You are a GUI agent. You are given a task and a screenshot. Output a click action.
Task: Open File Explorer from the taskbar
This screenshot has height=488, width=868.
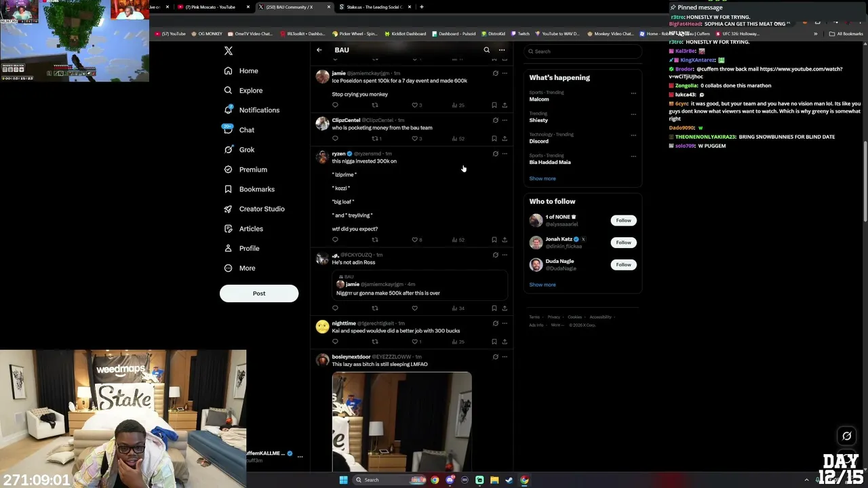494,480
